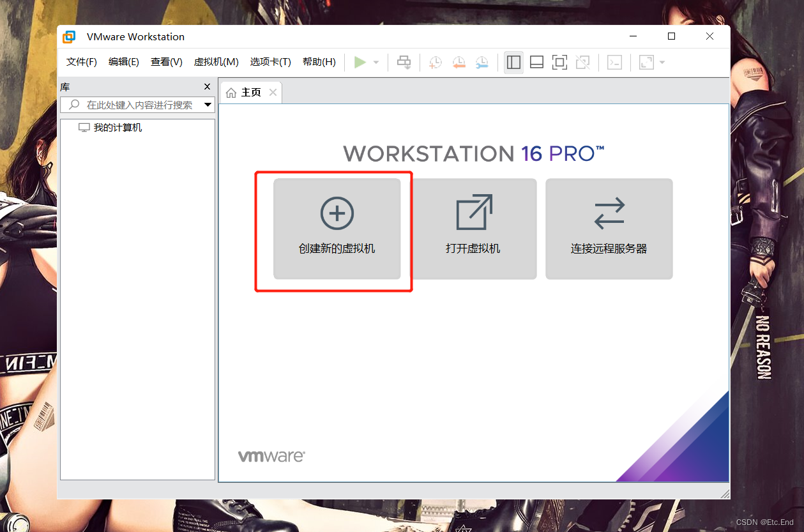Toggle the library sidebar view icon
The width and height of the screenshot is (804, 532).
coord(513,62)
